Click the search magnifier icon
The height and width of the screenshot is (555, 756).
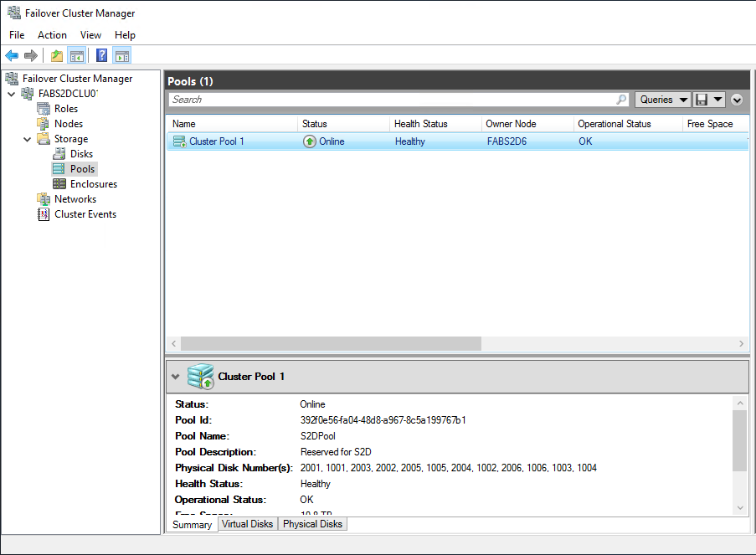[x=621, y=100]
